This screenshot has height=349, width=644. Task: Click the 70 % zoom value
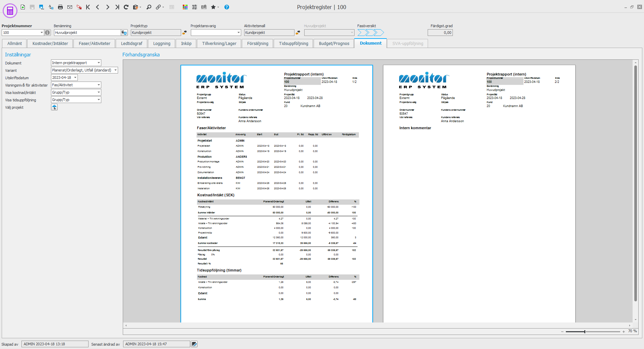click(632, 331)
